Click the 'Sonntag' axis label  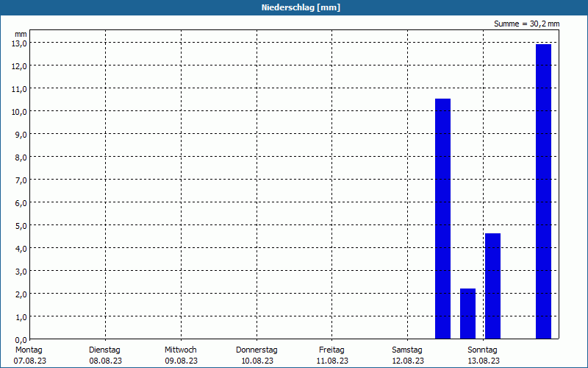click(x=482, y=350)
